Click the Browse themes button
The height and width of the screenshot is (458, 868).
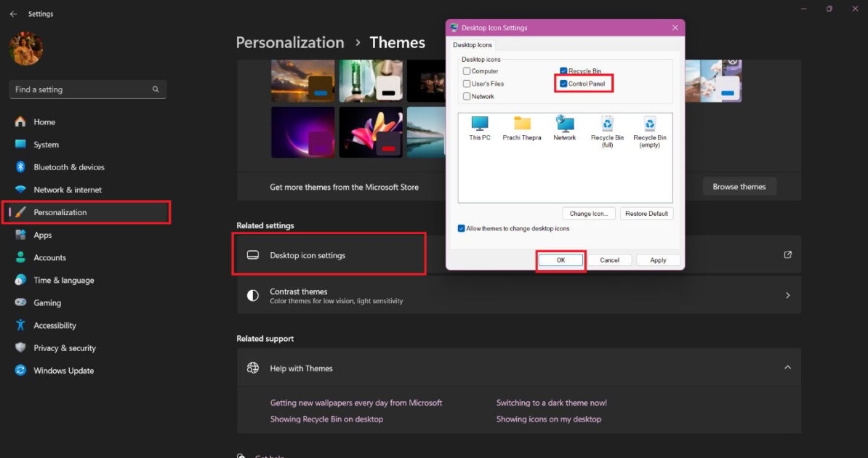(x=739, y=187)
